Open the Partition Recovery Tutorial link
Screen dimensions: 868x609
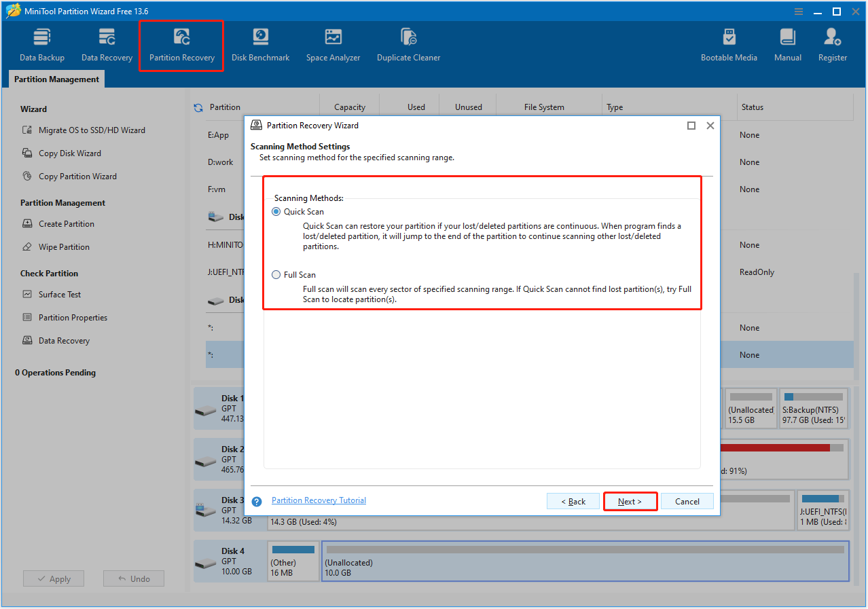(319, 500)
